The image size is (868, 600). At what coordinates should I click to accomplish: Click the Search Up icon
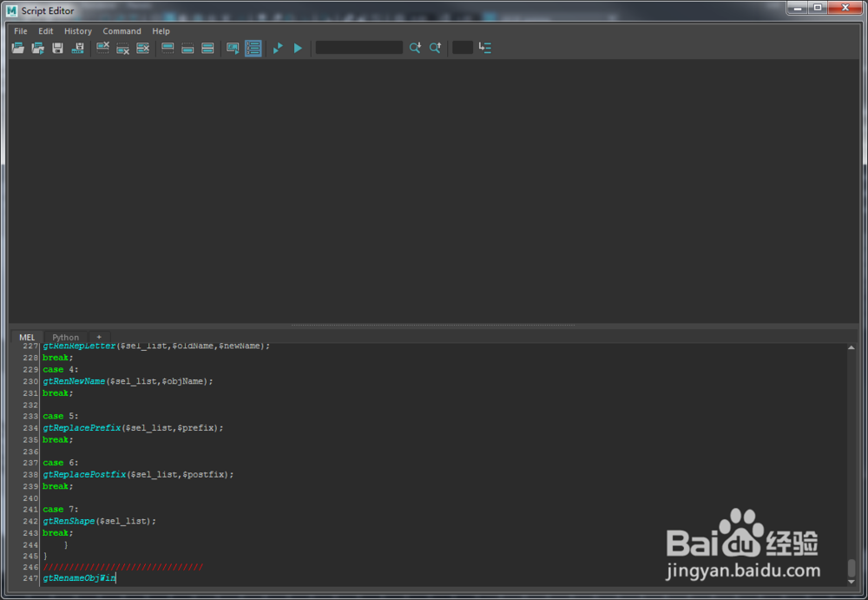click(435, 49)
